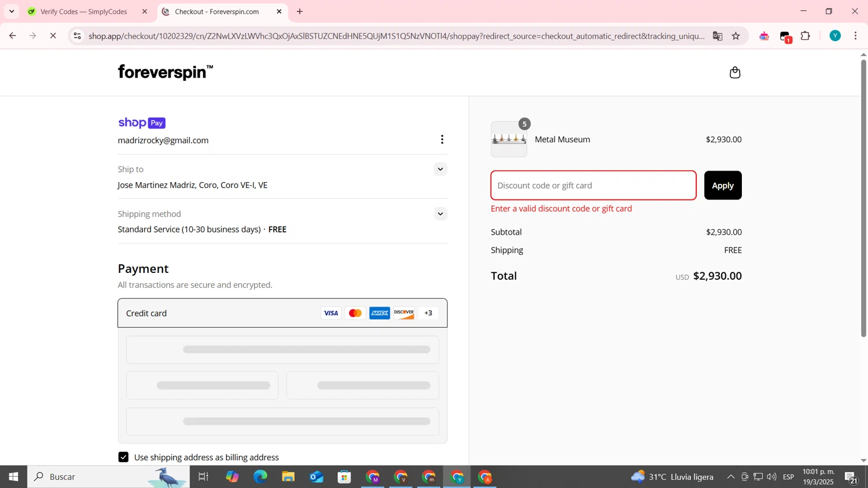This screenshot has width=868, height=488.
Task: Click the email madrizrocky@gmail.com
Action: pos(163,141)
